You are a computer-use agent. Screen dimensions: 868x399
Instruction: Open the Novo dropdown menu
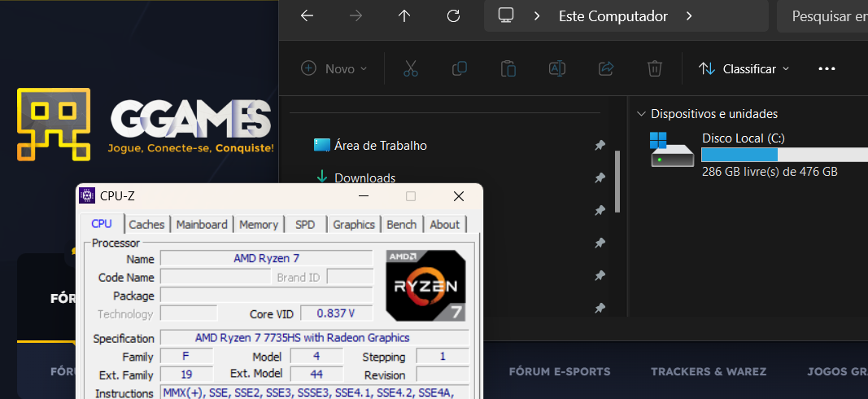(334, 69)
